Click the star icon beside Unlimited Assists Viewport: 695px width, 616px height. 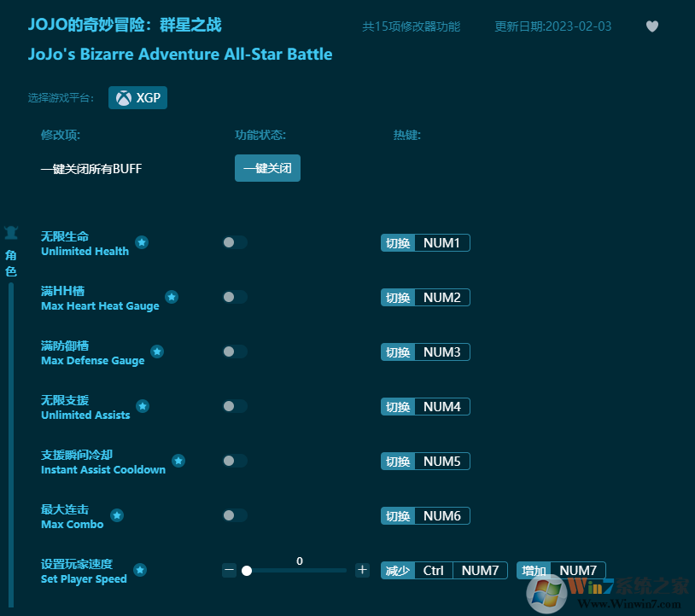coord(143,406)
